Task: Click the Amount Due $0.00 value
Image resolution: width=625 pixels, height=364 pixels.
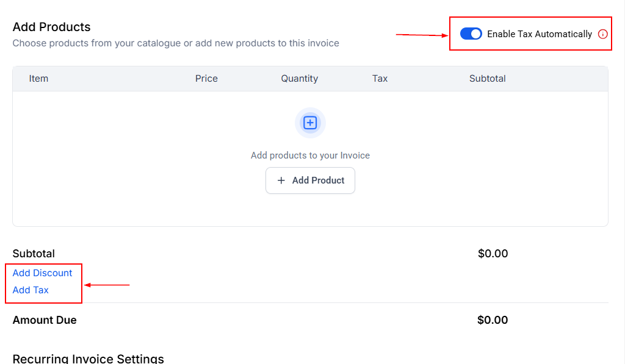Action: coord(493,319)
